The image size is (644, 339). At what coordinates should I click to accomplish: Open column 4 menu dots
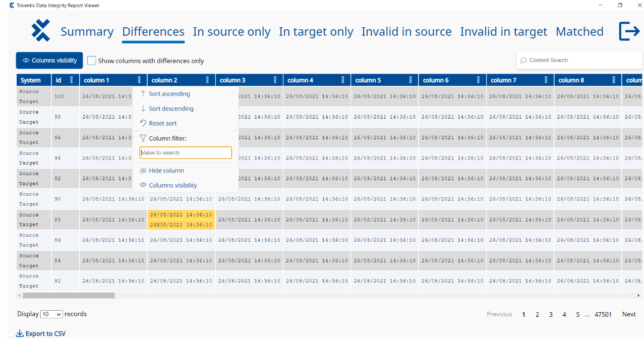343,80
